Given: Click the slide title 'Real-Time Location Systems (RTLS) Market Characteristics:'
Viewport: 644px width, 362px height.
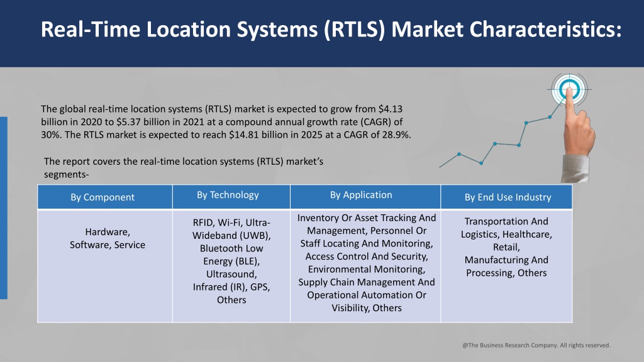Looking at the screenshot, I should (331, 30).
